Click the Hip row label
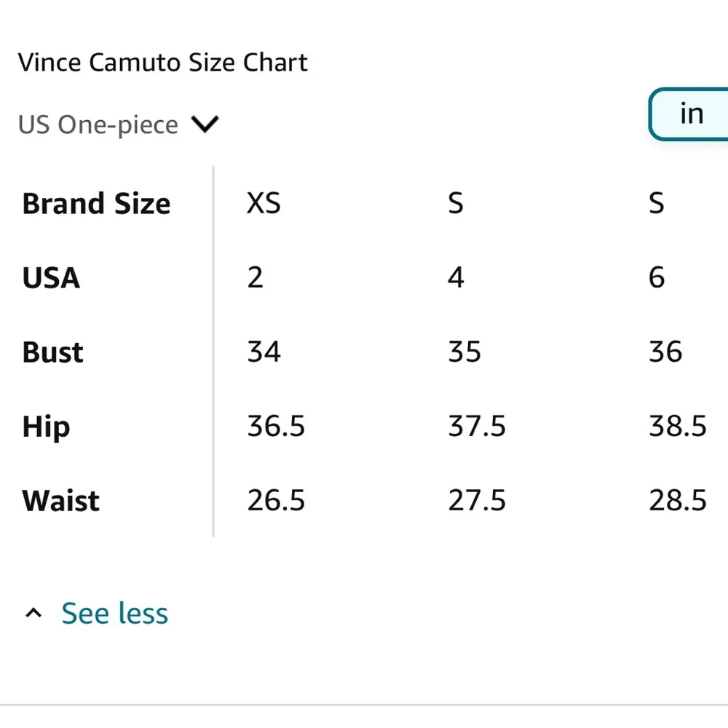The height and width of the screenshot is (728, 728). pyautogui.click(x=46, y=427)
